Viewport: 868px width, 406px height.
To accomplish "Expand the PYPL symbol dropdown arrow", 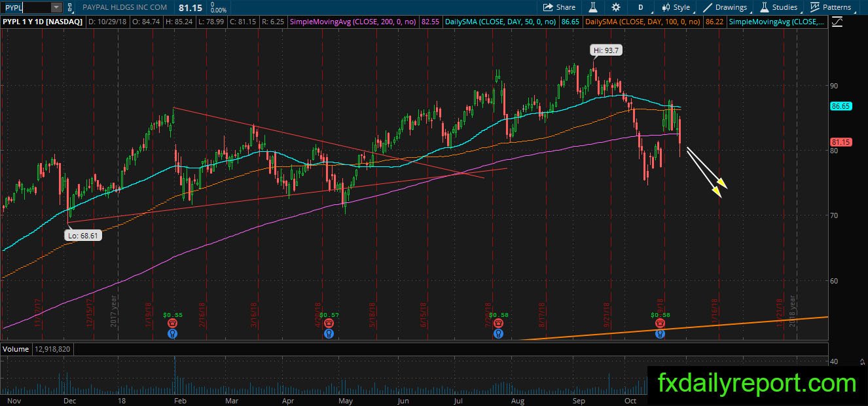I will pos(56,7).
